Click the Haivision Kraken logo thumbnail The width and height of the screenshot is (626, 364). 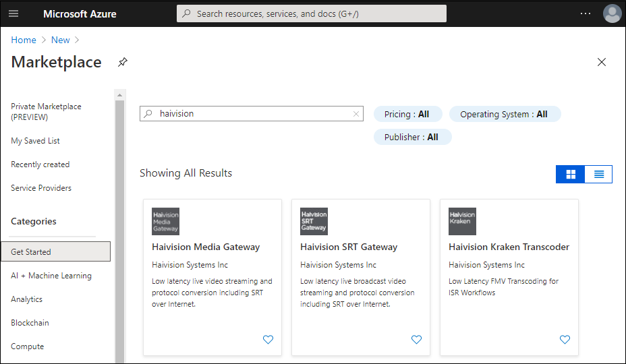click(x=462, y=221)
